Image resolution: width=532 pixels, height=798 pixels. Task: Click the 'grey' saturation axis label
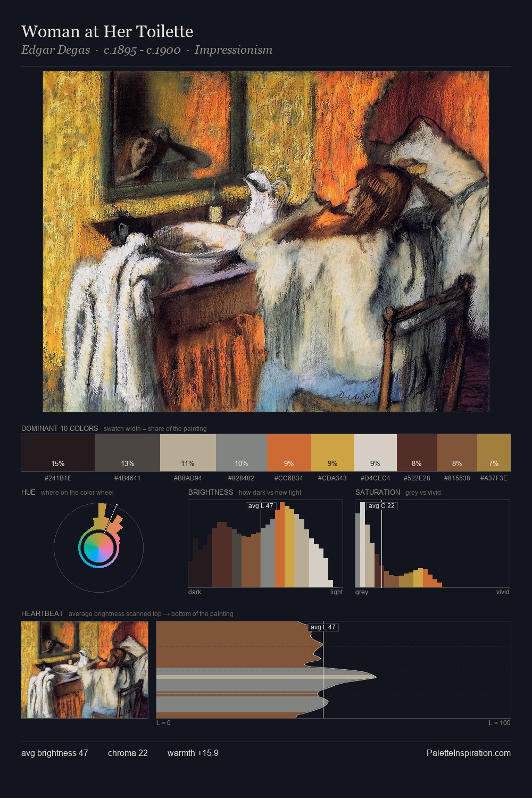pyautogui.click(x=362, y=592)
